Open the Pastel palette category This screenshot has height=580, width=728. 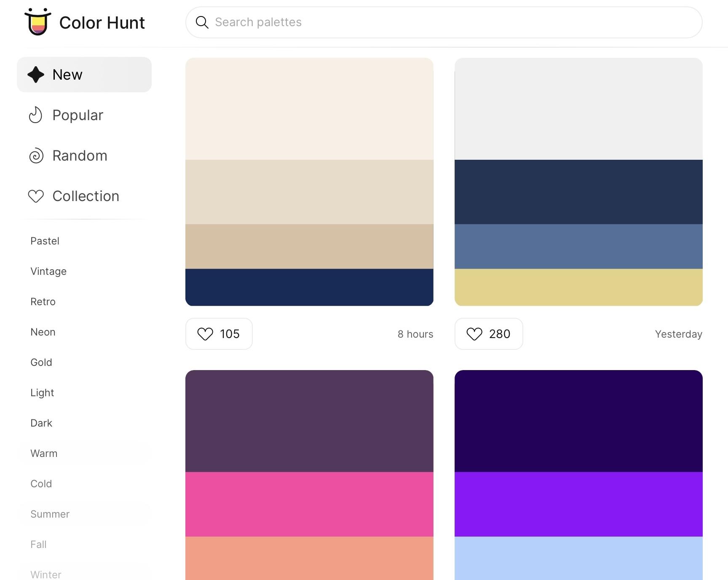(45, 241)
